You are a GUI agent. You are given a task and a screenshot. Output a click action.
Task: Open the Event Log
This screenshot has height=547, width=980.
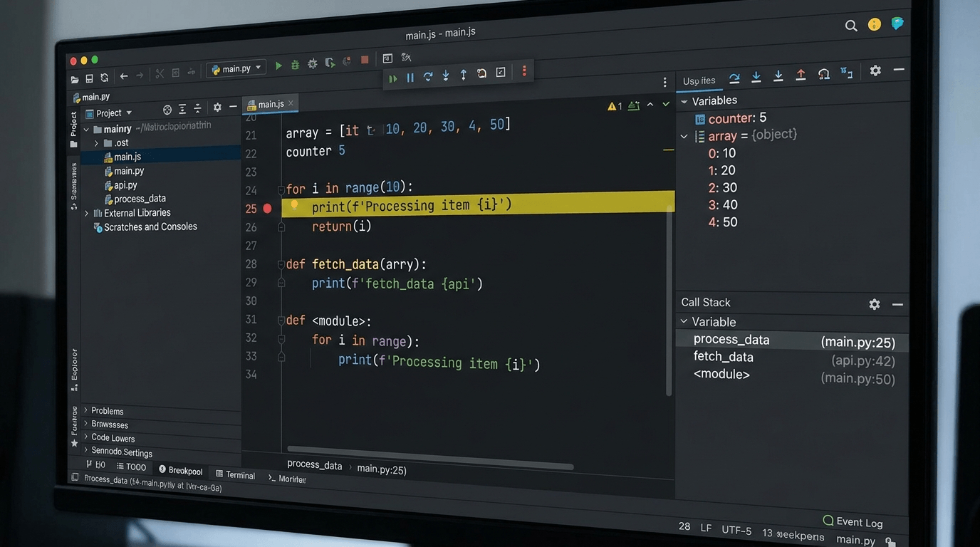(853, 521)
